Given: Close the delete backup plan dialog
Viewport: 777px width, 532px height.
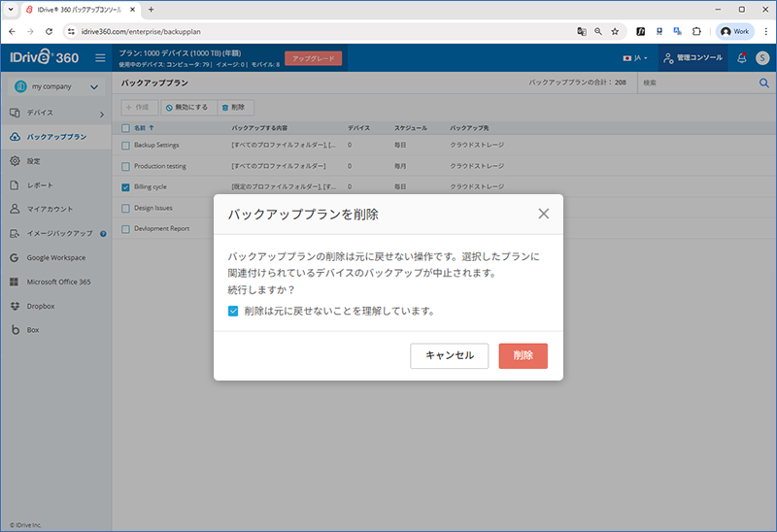Looking at the screenshot, I should click(543, 214).
